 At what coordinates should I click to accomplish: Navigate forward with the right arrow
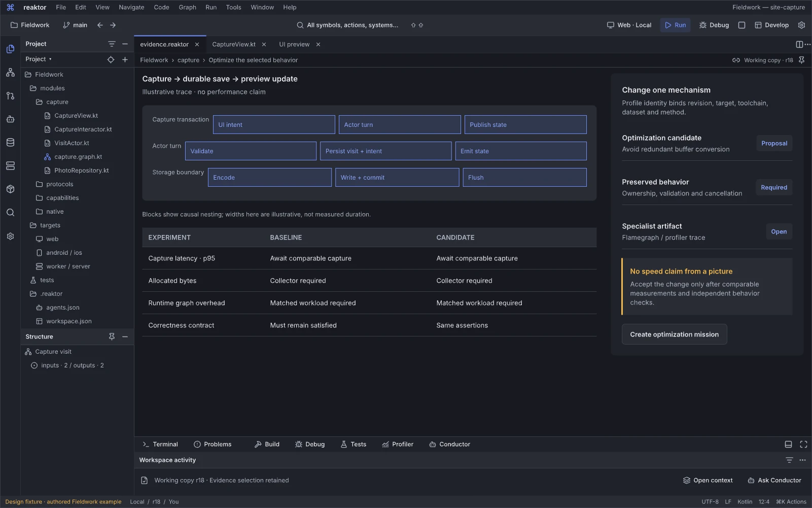[113, 25]
